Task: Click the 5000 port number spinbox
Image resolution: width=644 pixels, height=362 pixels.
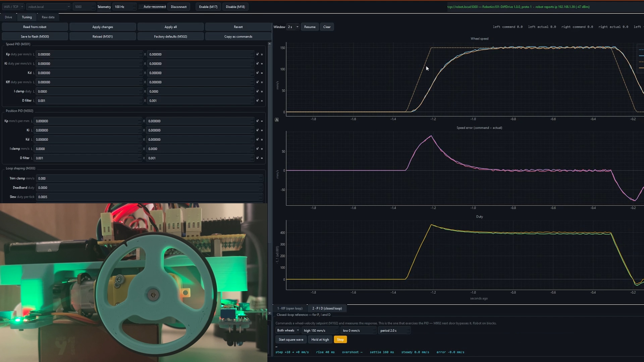Action: [84, 7]
